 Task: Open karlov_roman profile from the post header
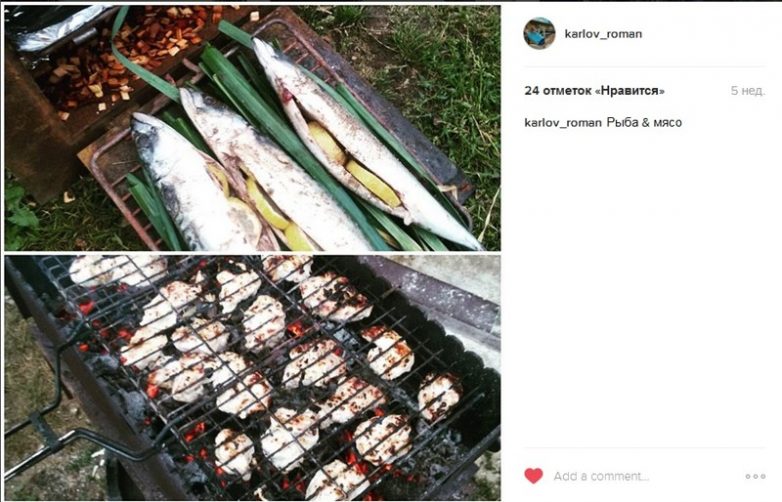tap(603, 33)
